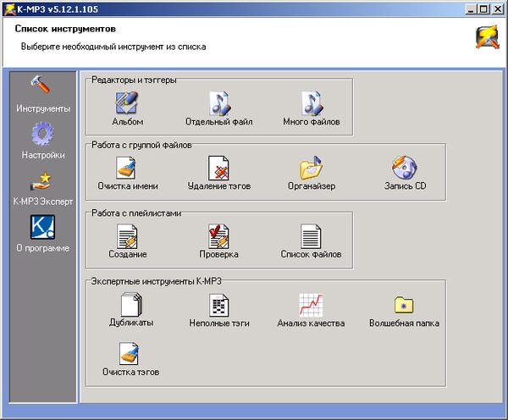Minimize the K-MP3 window

pyautogui.click(x=471, y=9)
